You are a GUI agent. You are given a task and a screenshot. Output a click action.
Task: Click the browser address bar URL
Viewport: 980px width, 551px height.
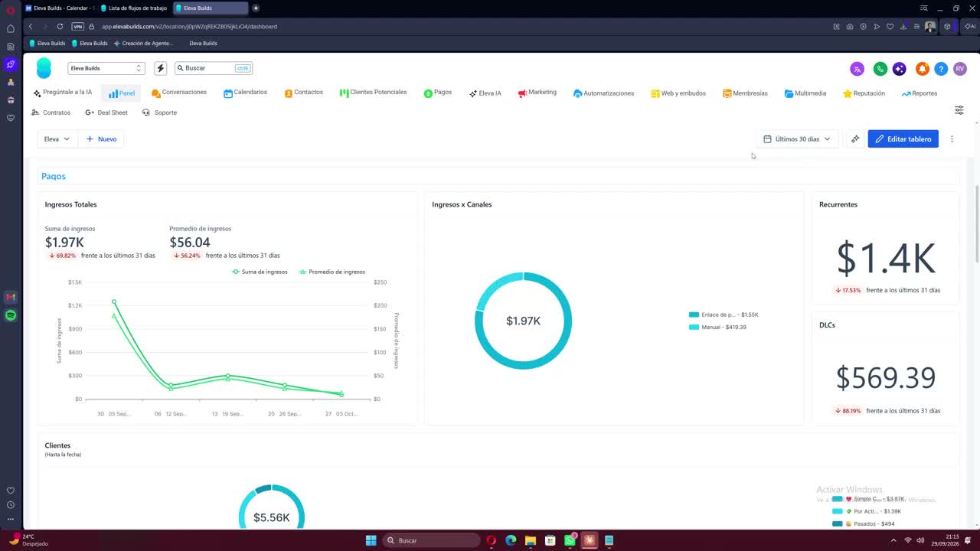click(189, 27)
